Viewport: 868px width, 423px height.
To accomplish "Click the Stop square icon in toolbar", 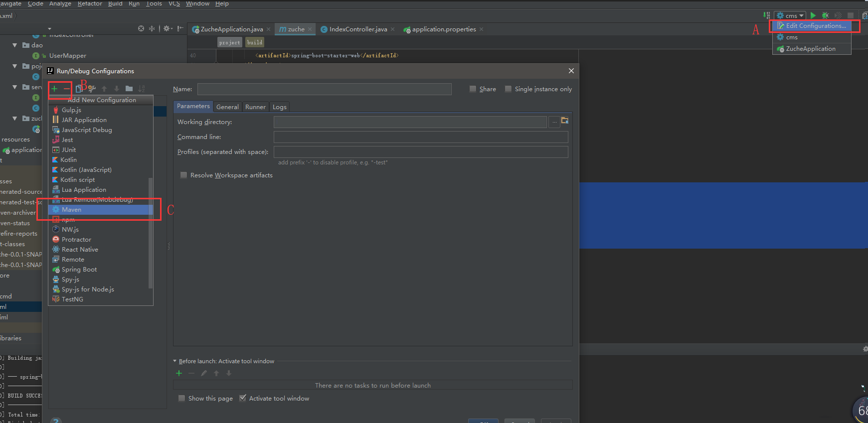I will pyautogui.click(x=851, y=15).
